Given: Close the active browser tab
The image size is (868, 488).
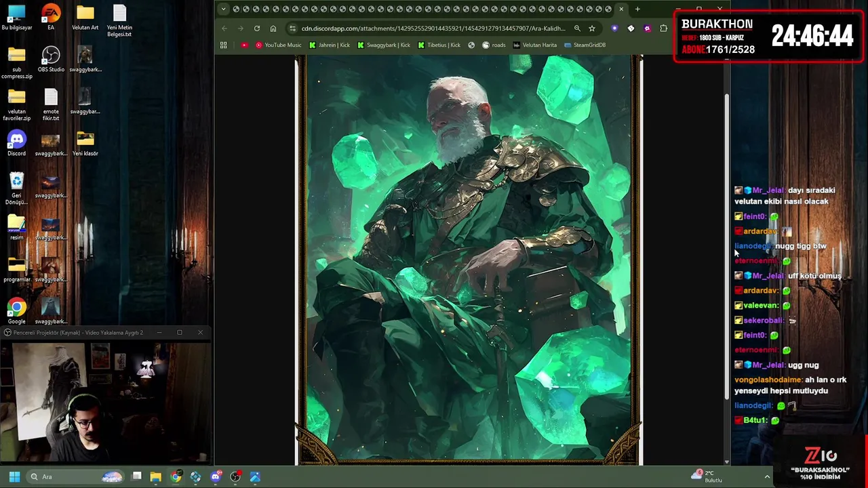Looking at the screenshot, I should 620,9.
